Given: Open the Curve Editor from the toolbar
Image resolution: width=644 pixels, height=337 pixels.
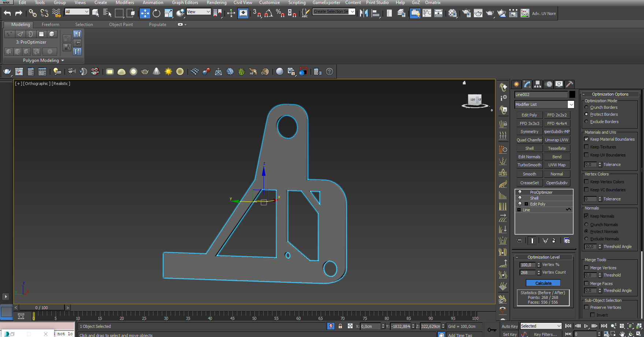Looking at the screenshot, I should click(x=427, y=14).
